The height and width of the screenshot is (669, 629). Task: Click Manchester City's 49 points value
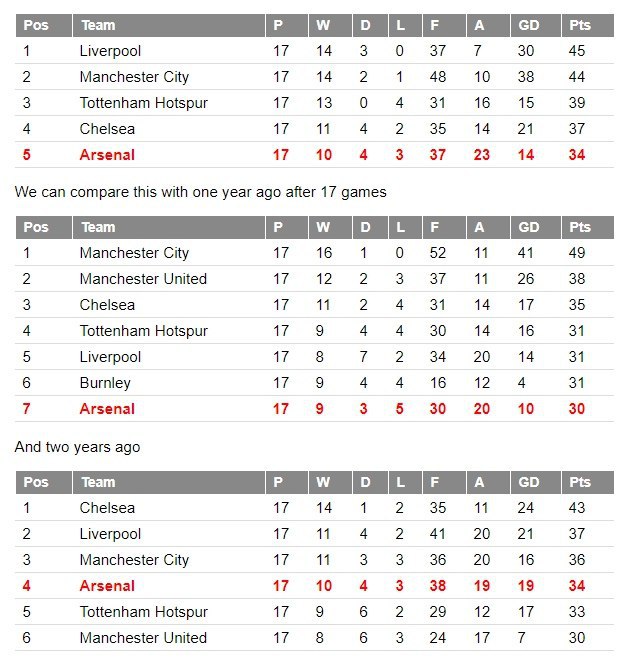577,253
